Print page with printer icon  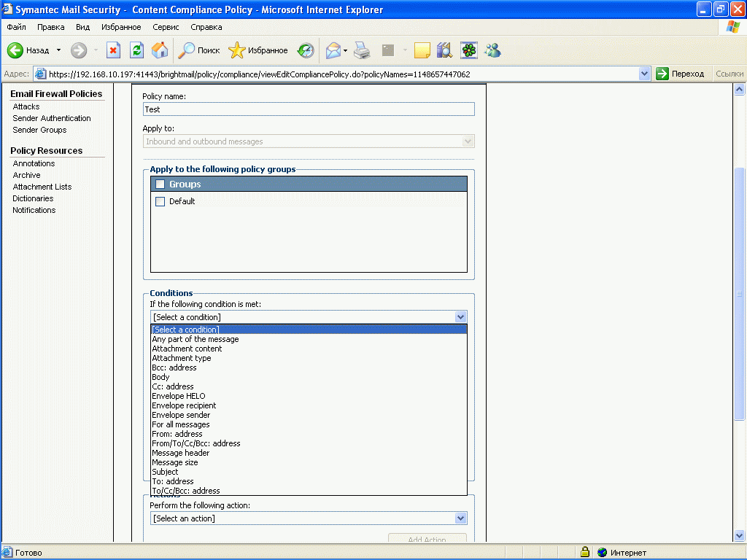(x=362, y=50)
